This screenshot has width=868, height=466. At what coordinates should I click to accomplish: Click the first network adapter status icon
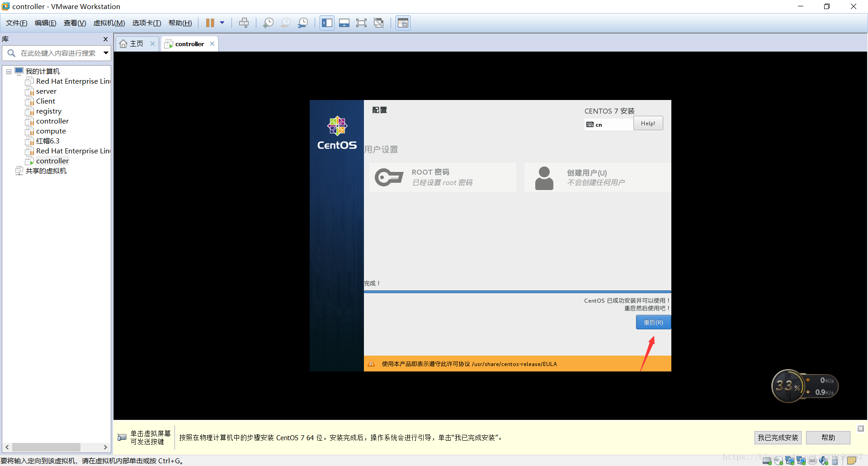[x=790, y=461]
